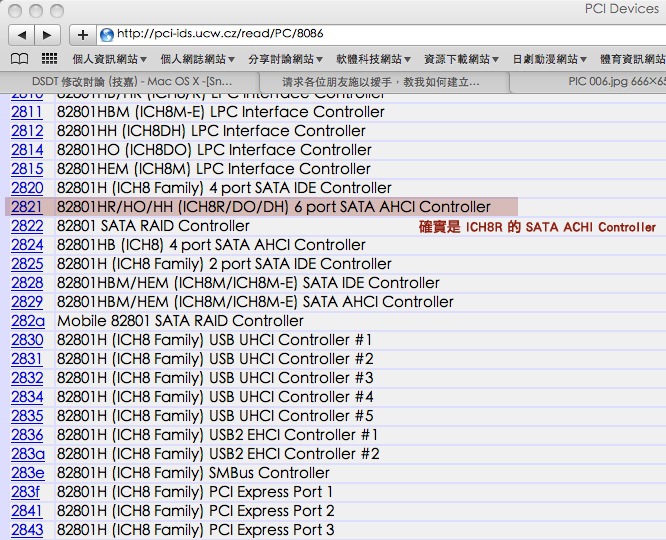This screenshot has width=666, height=540.
Task: Click text 'USB2 EHCI Controller #2'
Action: 294,454
